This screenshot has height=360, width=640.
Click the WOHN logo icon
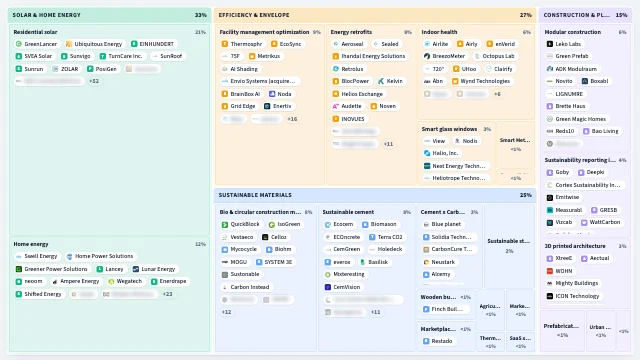550,271
